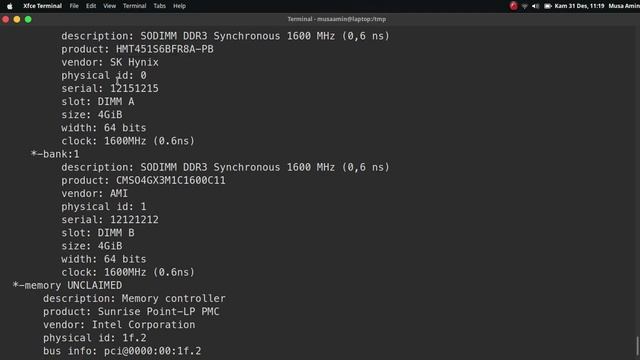Open the Help menu
The width and height of the screenshot is (640, 360).
tap(179, 6)
